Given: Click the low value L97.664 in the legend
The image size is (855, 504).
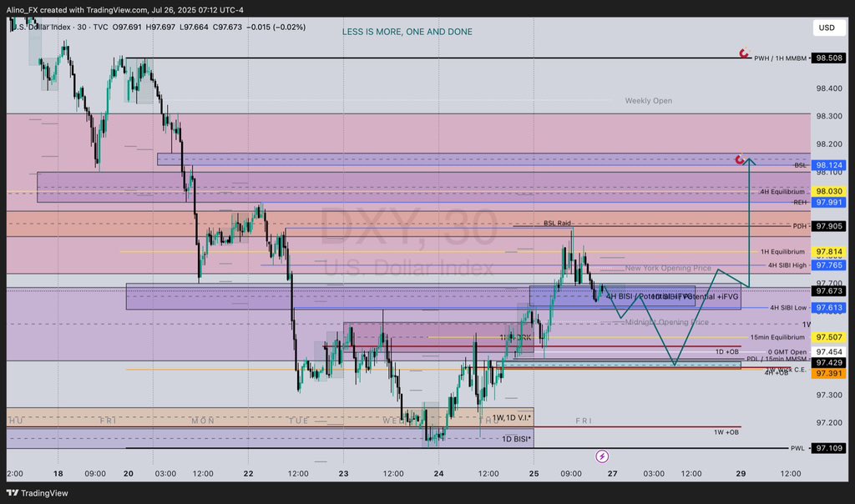Looking at the screenshot, I should [x=194, y=27].
